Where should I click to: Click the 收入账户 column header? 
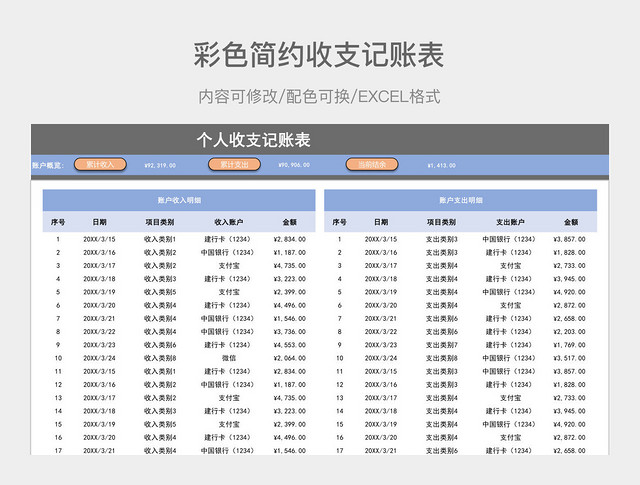point(229,222)
